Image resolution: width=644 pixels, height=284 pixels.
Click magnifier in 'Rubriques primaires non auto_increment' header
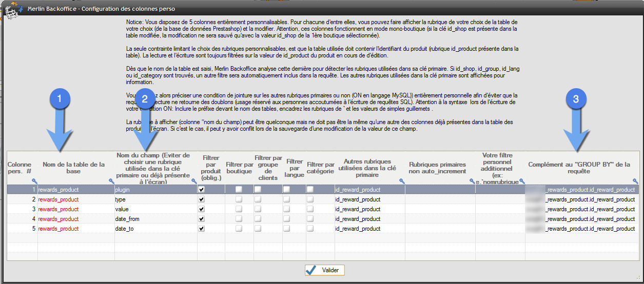472,181
